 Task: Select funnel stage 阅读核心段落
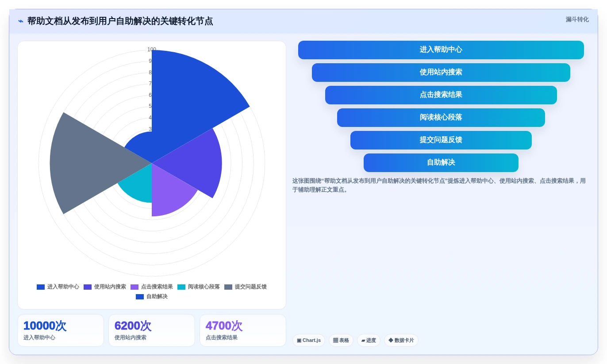(x=441, y=118)
